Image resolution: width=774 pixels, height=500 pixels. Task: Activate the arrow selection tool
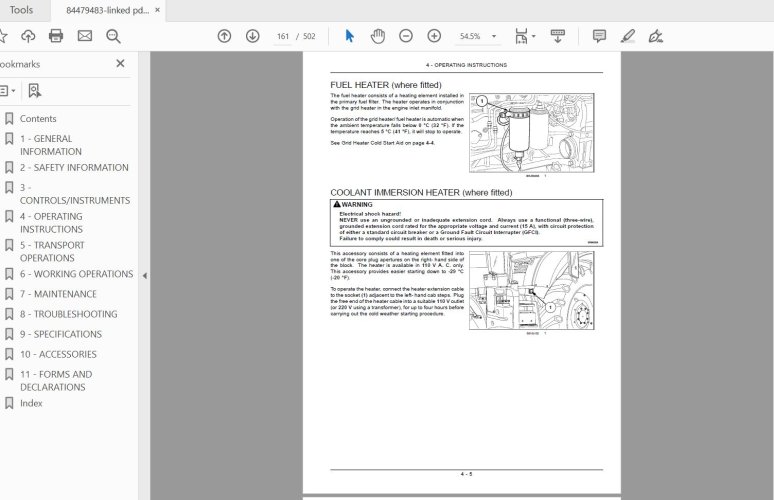coord(349,36)
